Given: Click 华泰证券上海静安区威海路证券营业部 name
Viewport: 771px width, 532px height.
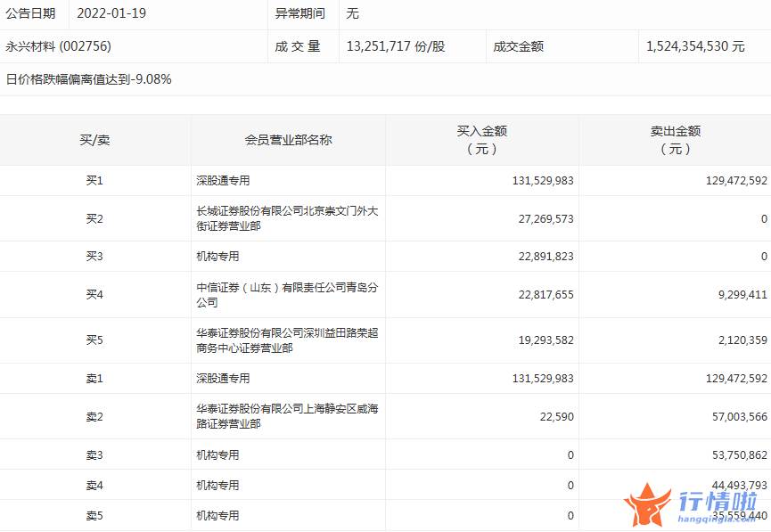Looking at the screenshot, I should (x=287, y=416).
